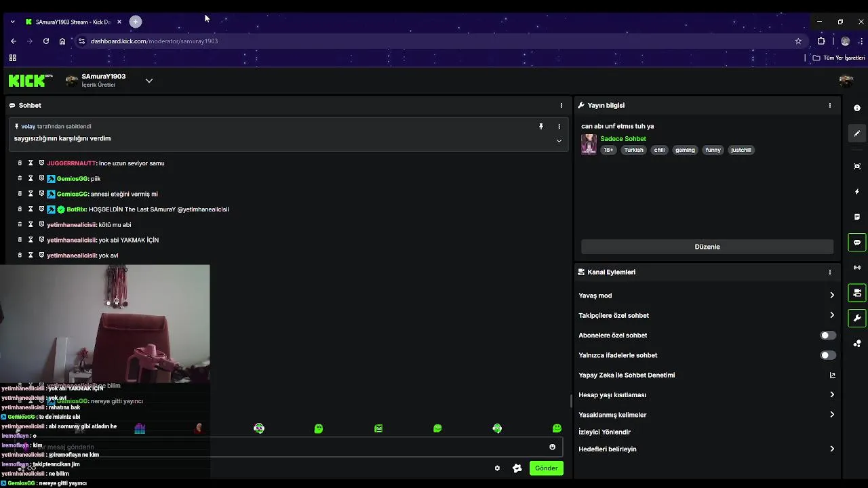868x488 pixels.
Task: Click the KICK logo
Action: point(30,81)
